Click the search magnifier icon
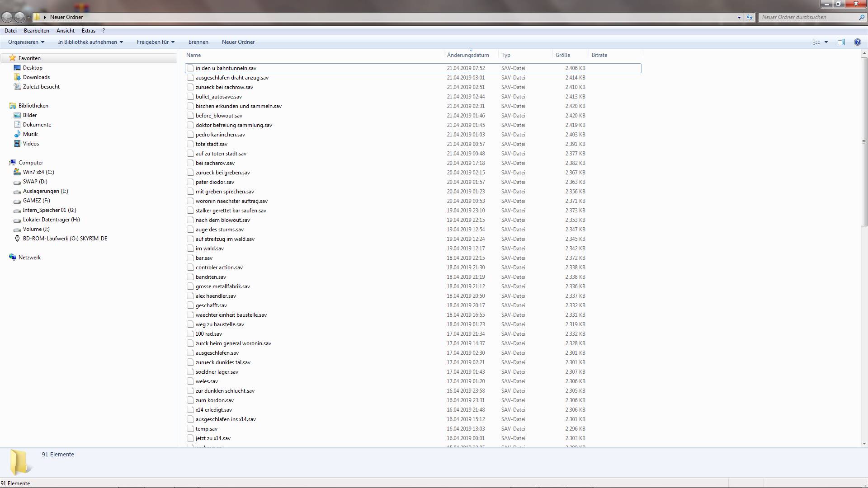The image size is (868, 488). (x=861, y=17)
